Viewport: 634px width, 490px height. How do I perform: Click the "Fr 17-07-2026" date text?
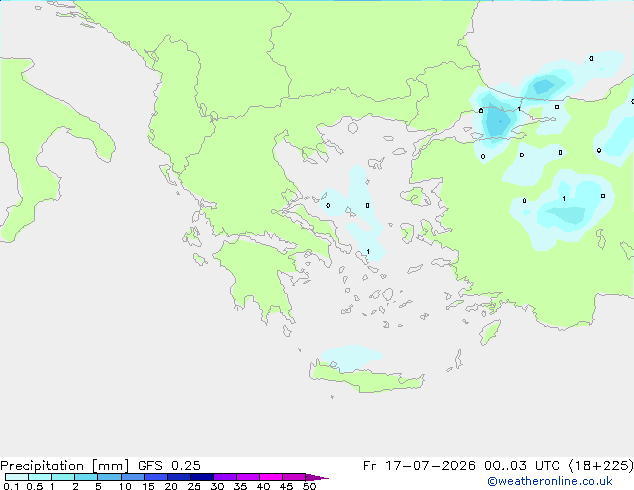(x=419, y=466)
